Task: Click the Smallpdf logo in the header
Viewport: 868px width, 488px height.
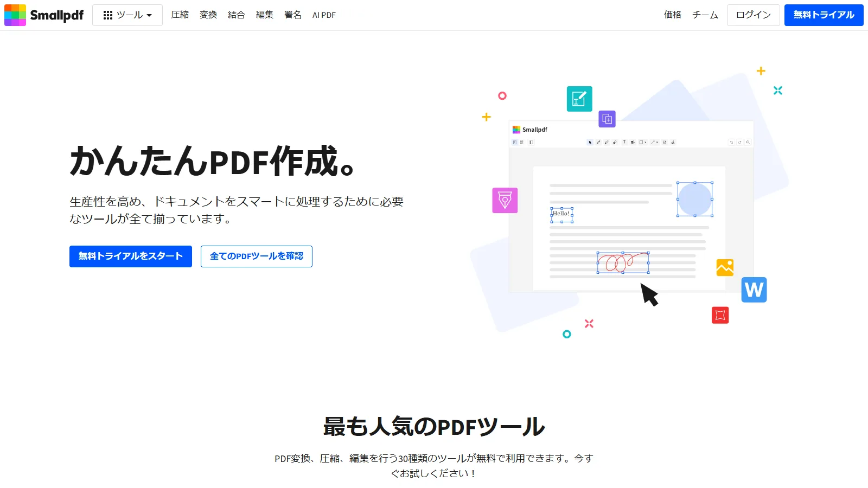Action: tap(44, 15)
